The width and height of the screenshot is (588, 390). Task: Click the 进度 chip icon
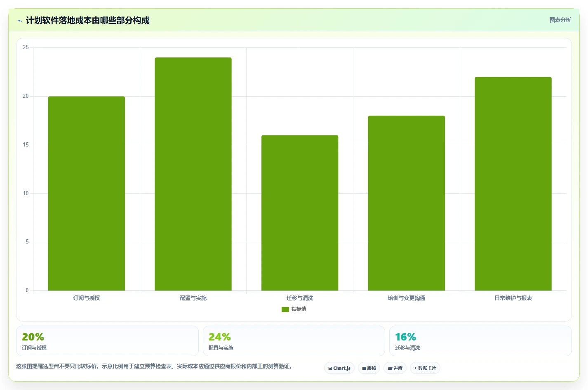[390, 369]
